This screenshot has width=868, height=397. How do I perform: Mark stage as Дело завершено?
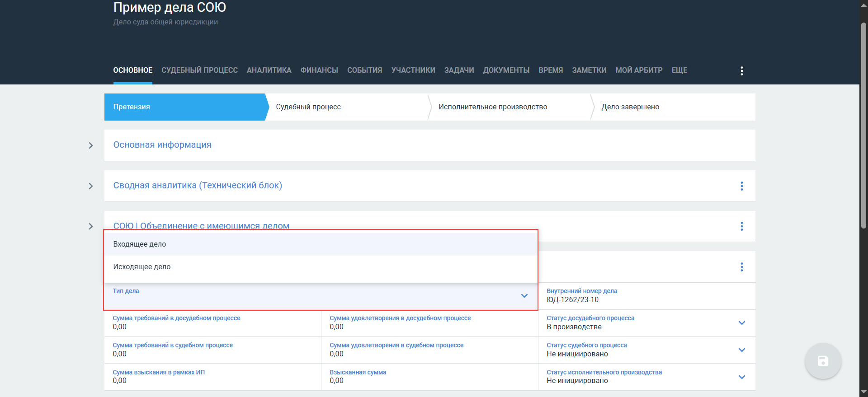coord(630,107)
